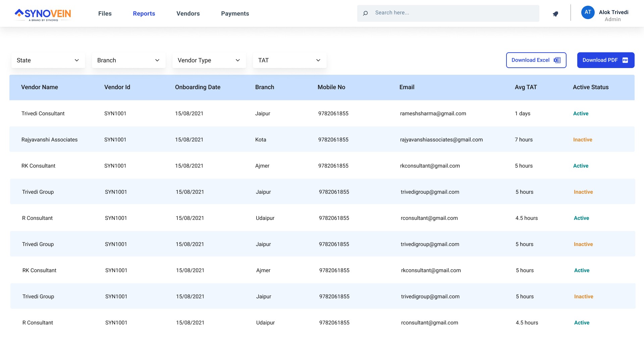
Task: Click the Alok Trivedi profile name
Action: point(613,12)
